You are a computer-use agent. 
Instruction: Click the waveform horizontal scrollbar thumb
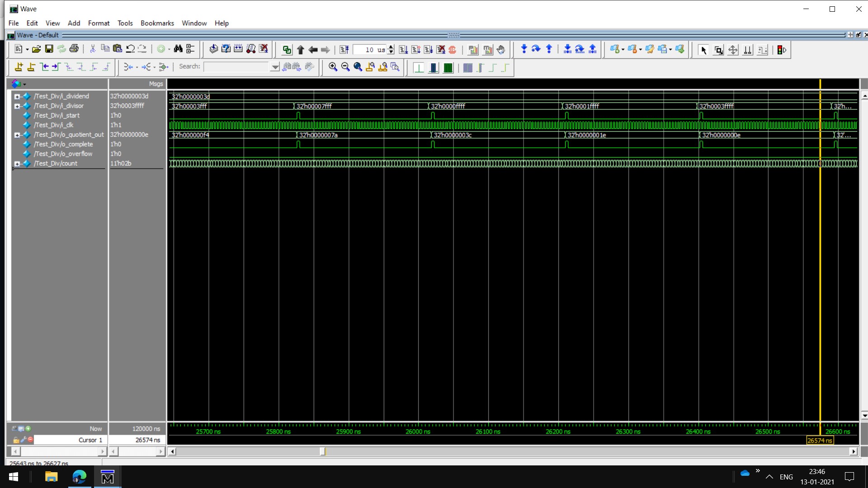(322, 451)
